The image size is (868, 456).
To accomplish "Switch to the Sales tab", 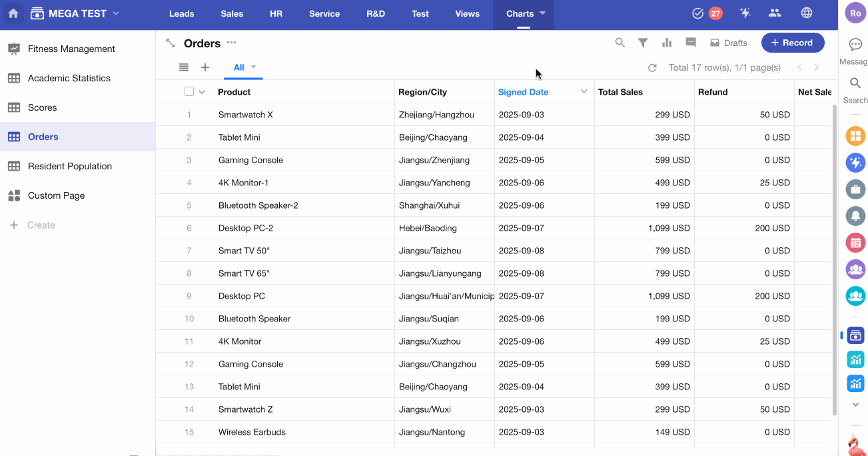I will [x=232, y=13].
